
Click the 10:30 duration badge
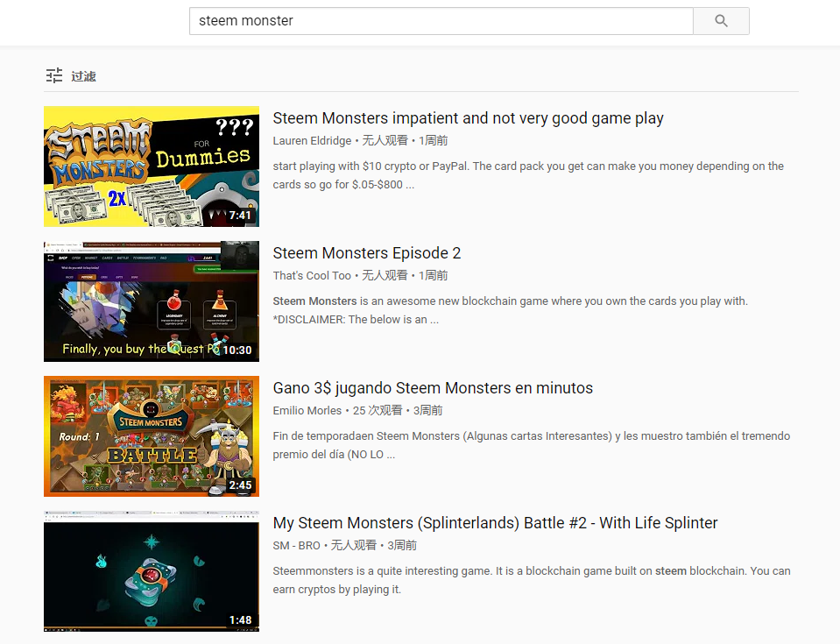pos(237,350)
